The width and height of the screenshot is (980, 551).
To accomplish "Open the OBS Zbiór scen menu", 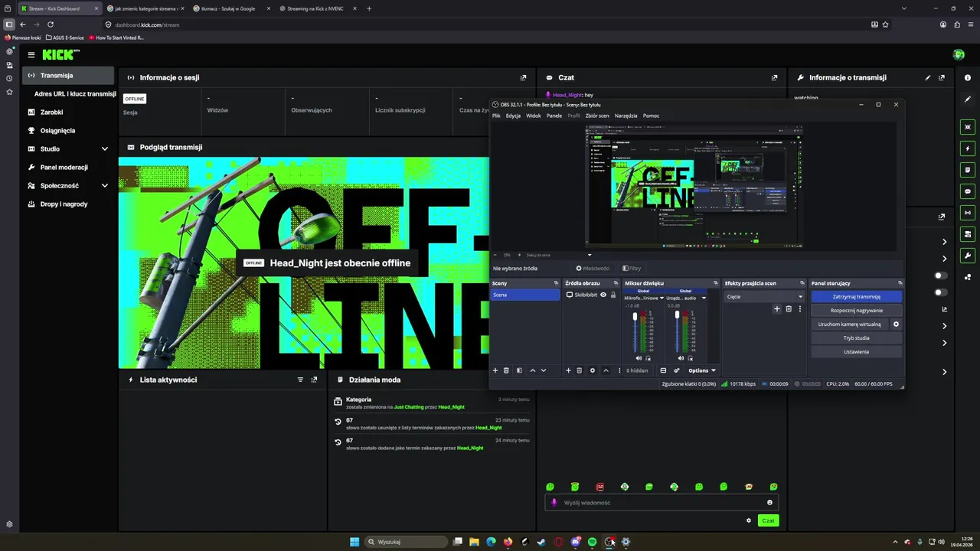I will click(597, 116).
